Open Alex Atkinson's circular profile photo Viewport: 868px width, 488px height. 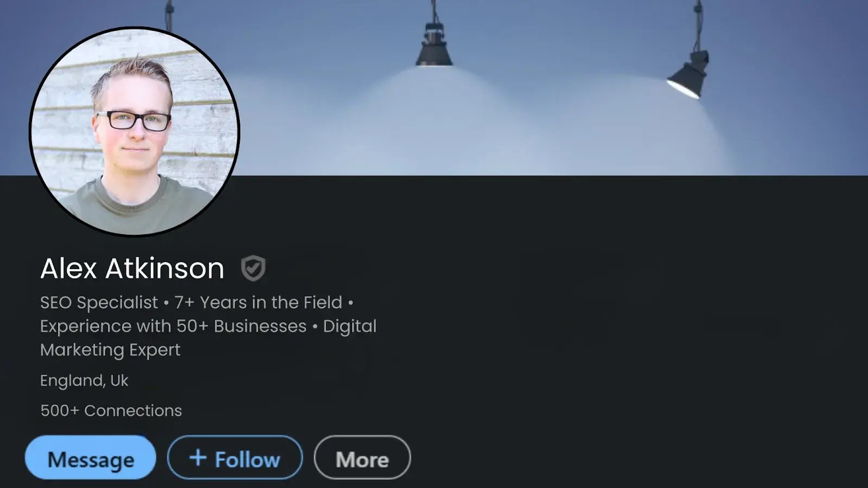[x=134, y=131]
